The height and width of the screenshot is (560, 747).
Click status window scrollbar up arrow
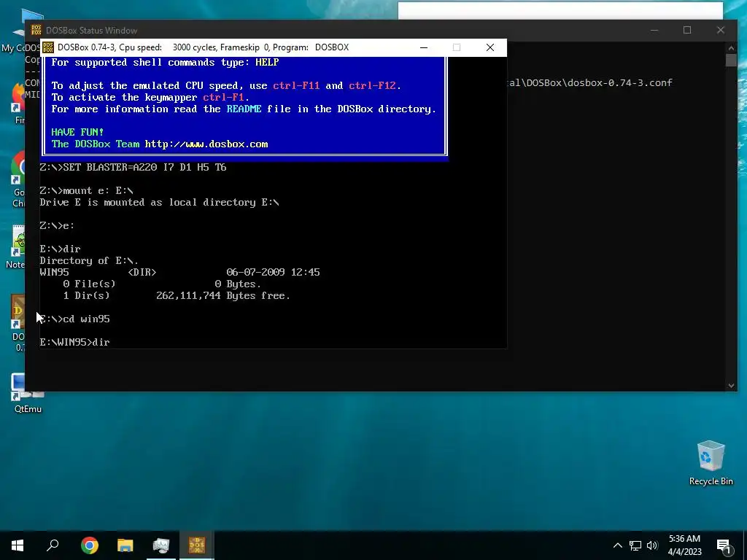point(731,47)
